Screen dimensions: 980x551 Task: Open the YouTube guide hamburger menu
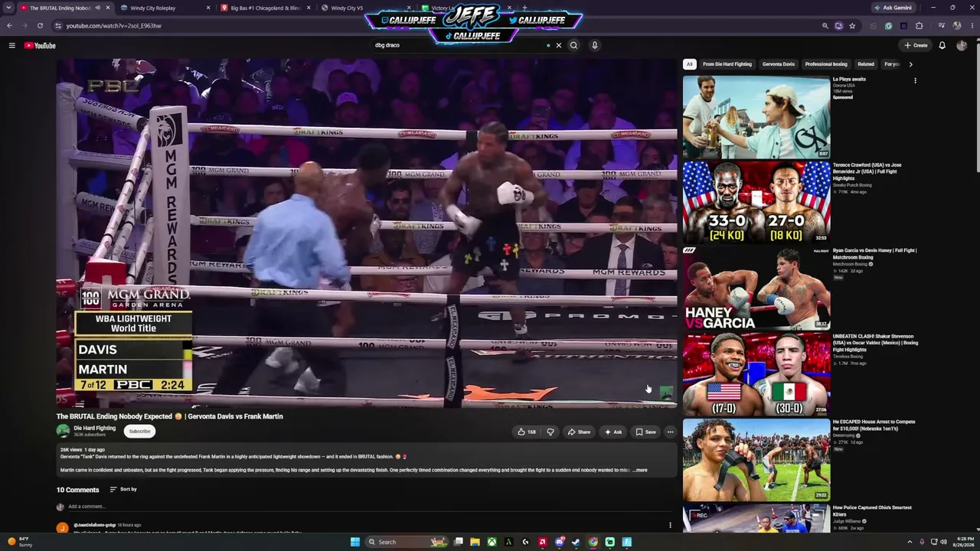click(x=12, y=45)
